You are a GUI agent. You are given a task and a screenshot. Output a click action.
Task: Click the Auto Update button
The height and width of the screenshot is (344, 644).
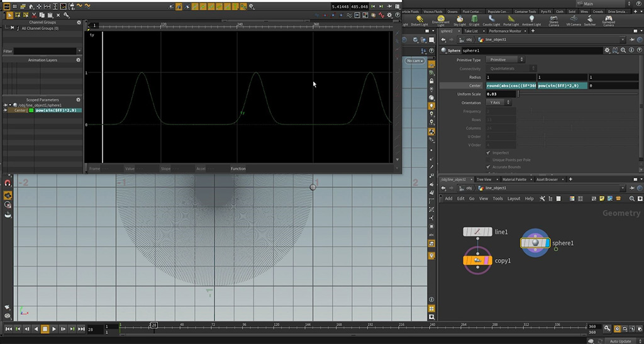click(619, 340)
